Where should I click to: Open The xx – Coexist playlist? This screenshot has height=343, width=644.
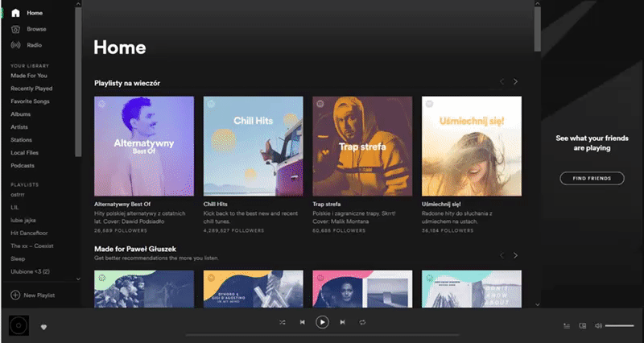(x=32, y=246)
